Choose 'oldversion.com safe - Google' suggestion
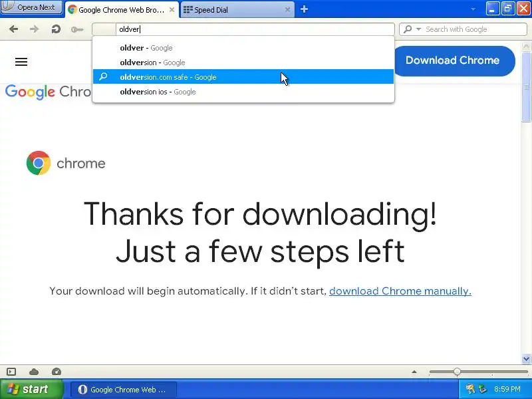This screenshot has width=532, height=399. point(243,77)
